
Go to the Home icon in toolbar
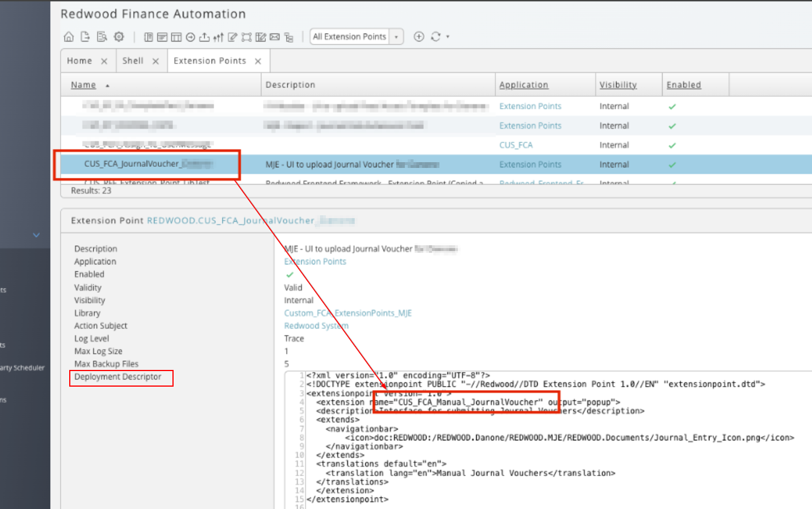pos(69,37)
